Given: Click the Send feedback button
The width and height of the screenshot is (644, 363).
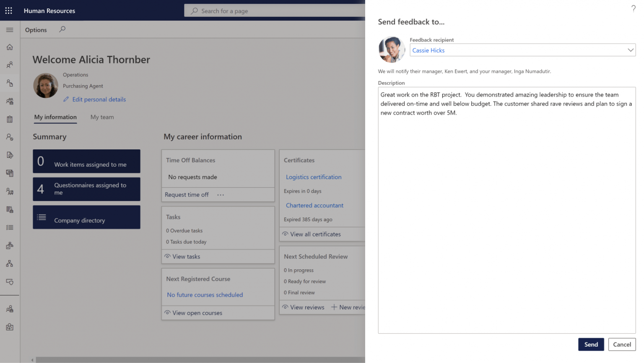Looking at the screenshot, I should (591, 344).
